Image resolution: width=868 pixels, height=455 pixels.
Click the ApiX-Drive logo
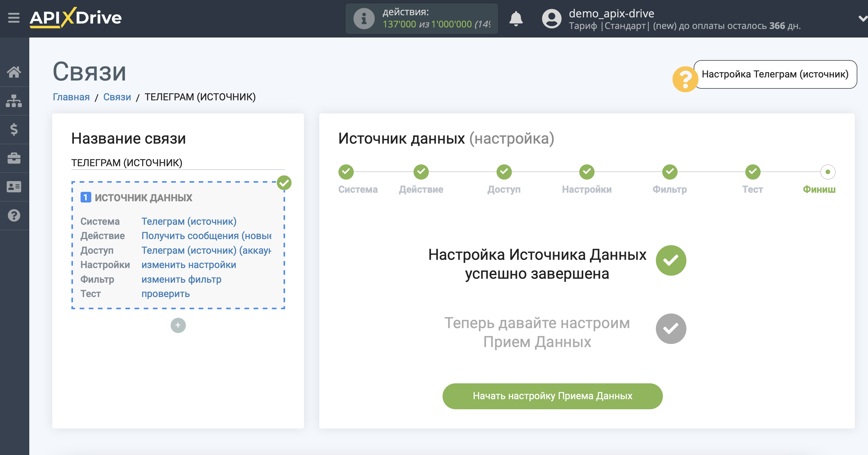75,17
